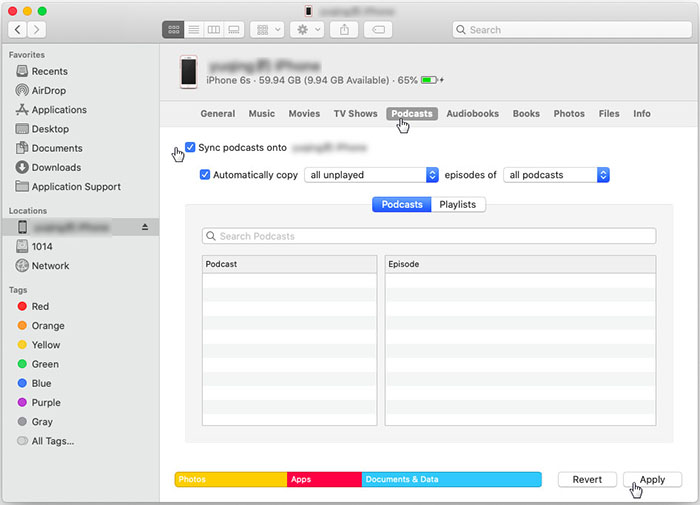Open the Podcasts device tab
This screenshot has width=700, height=505.
point(412,113)
